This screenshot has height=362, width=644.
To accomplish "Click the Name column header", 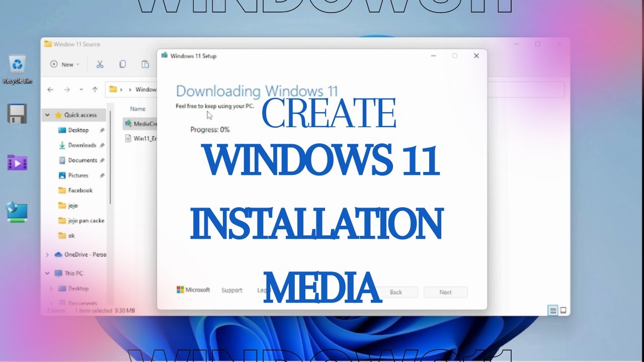I will point(138,109).
